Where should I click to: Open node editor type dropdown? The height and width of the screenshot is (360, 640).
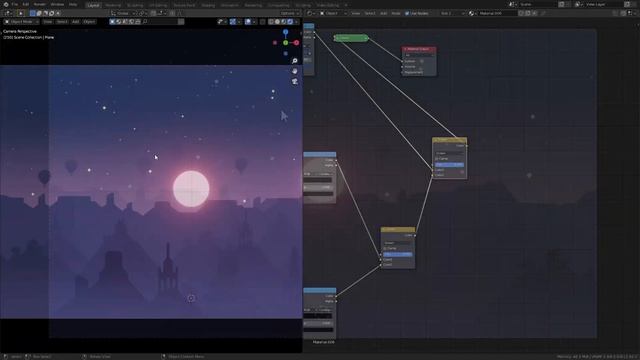(311, 13)
